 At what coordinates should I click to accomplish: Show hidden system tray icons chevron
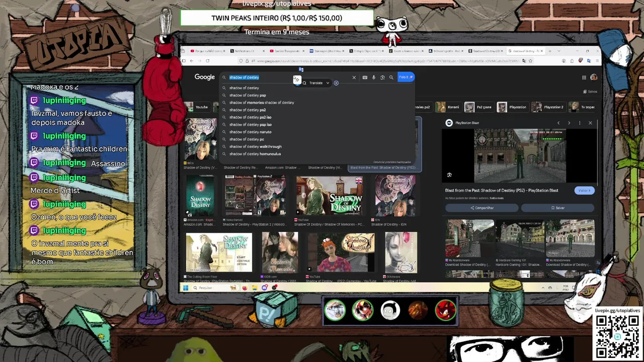[x=543, y=288]
